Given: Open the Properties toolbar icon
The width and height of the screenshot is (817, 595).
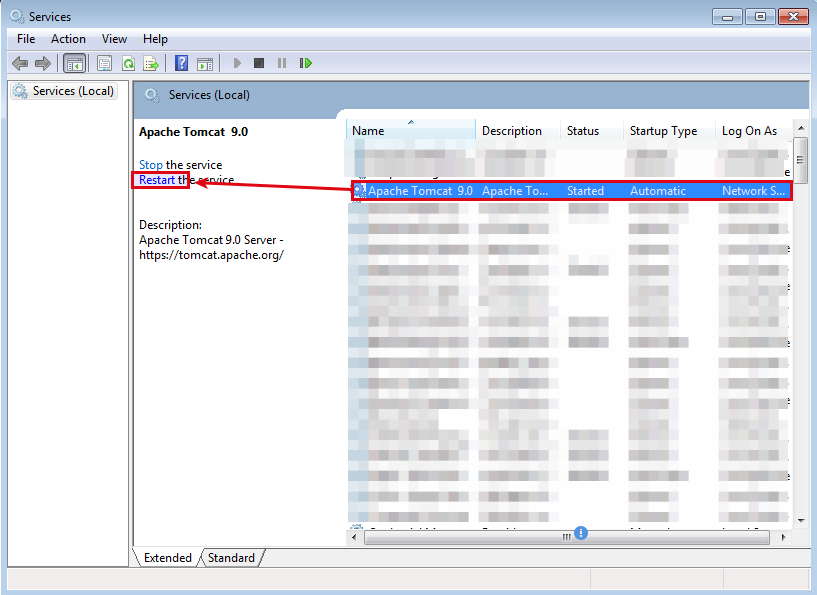Looking at the screenshot, I should [104, 64].
